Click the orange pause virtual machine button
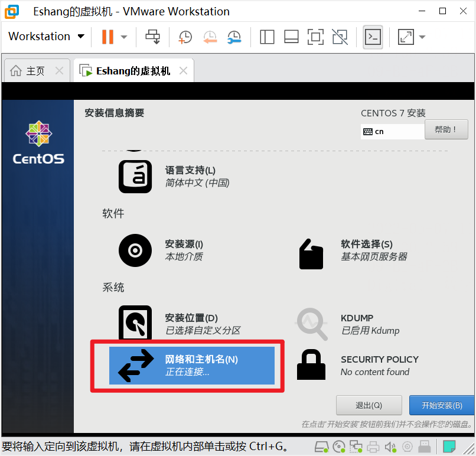 point(107,37)
